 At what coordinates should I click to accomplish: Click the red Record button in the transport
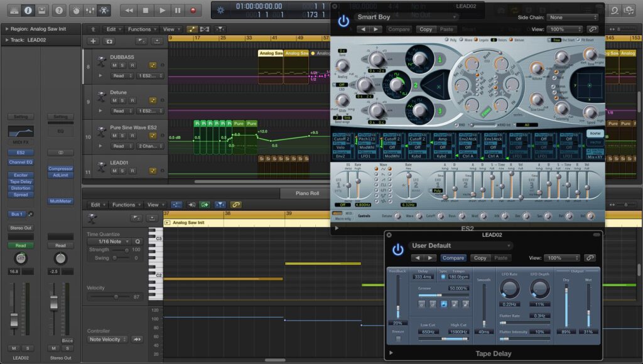point(193,10)
